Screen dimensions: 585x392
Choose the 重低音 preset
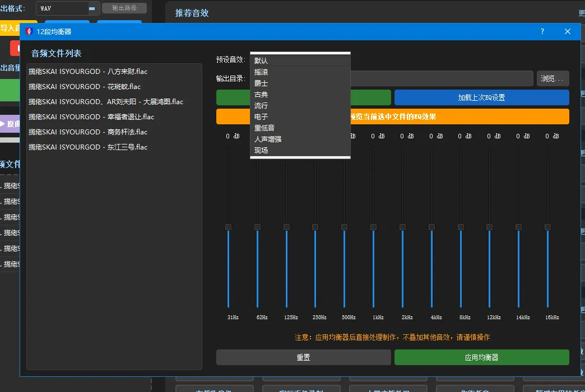pyautogui.click(x=300, y=128)
